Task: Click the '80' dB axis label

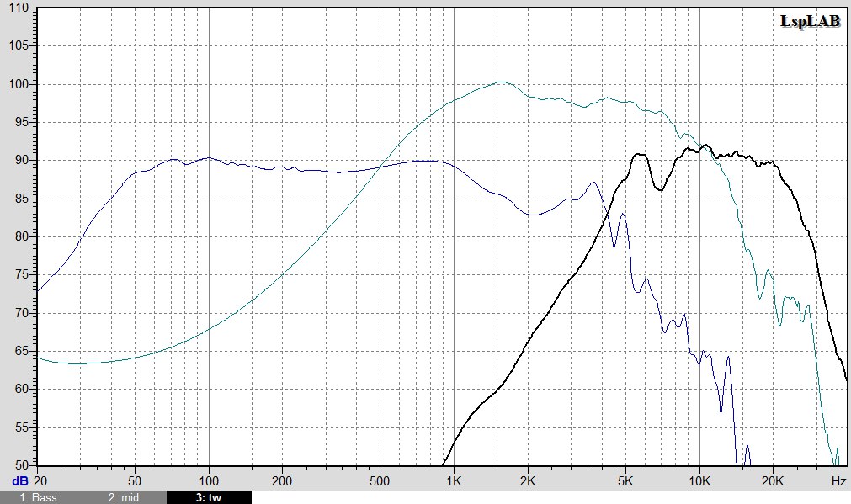Action: pyautogui.click(x=22, y=237)
